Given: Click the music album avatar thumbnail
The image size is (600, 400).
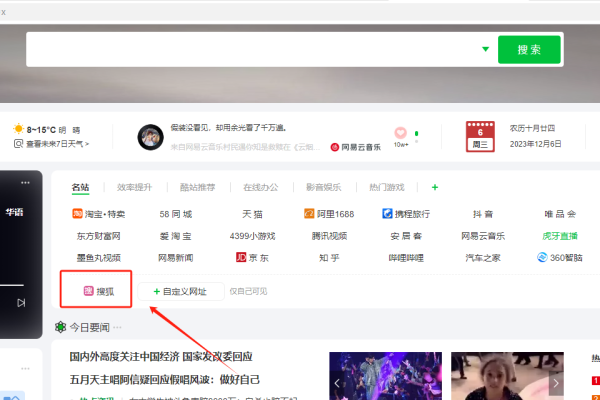Looking at the screenshot, I should coord(150,137).
